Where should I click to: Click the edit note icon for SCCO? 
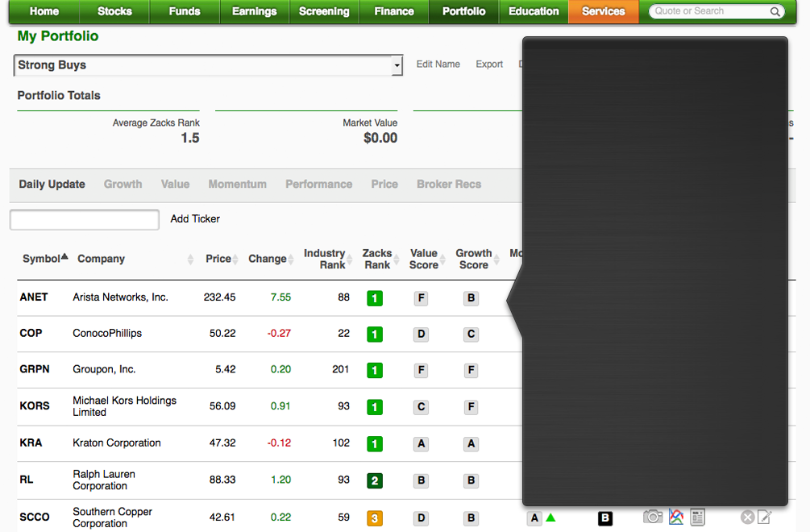click(764, 517)
